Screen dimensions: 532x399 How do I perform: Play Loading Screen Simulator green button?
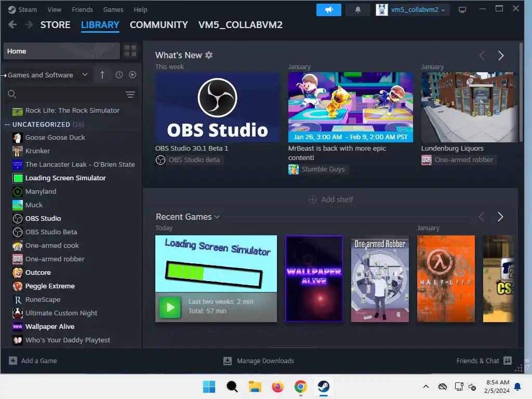170,307
